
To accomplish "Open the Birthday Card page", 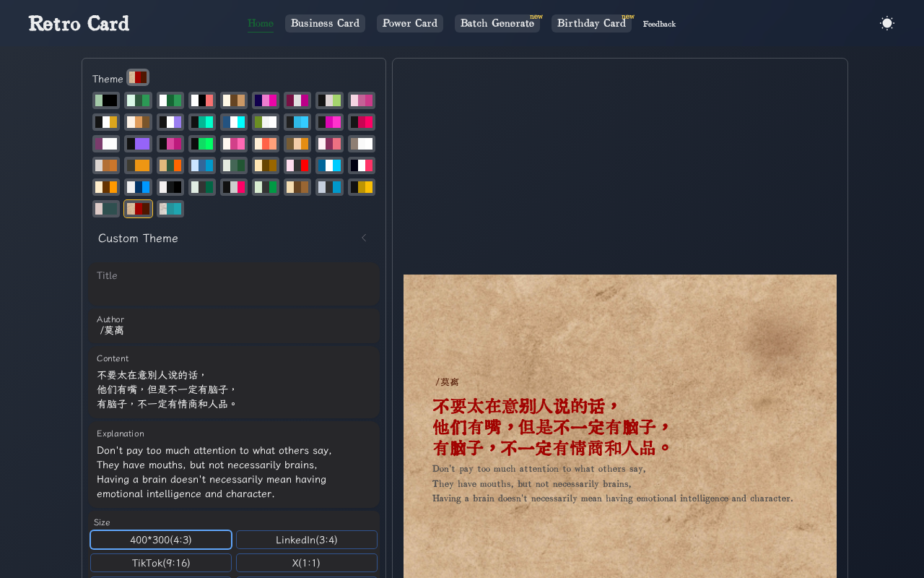I will (591, 23).
